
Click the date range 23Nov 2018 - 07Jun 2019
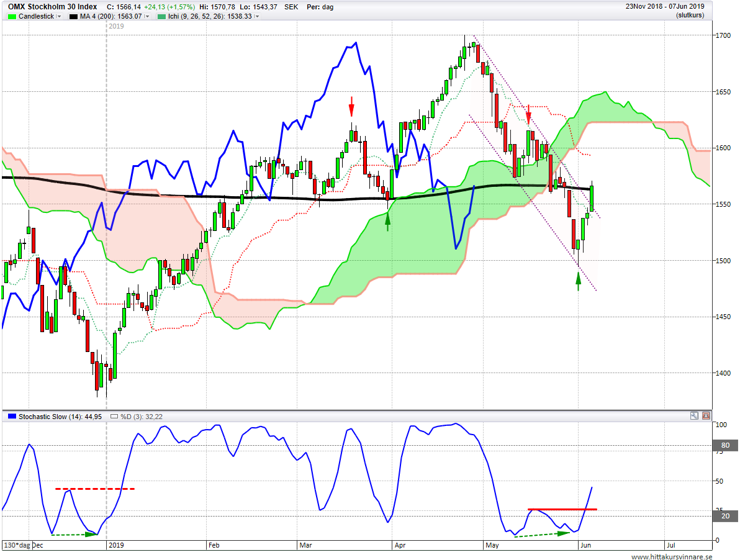665,7
